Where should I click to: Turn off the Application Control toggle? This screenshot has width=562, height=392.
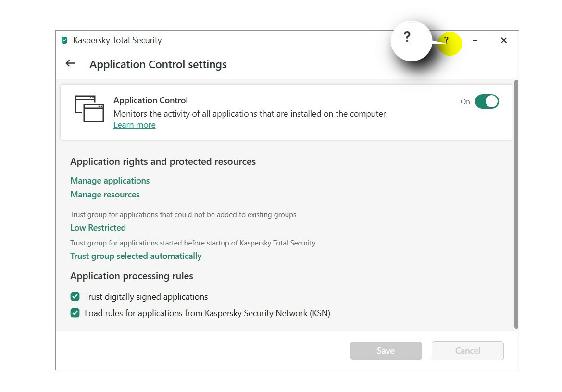point(487,101)
